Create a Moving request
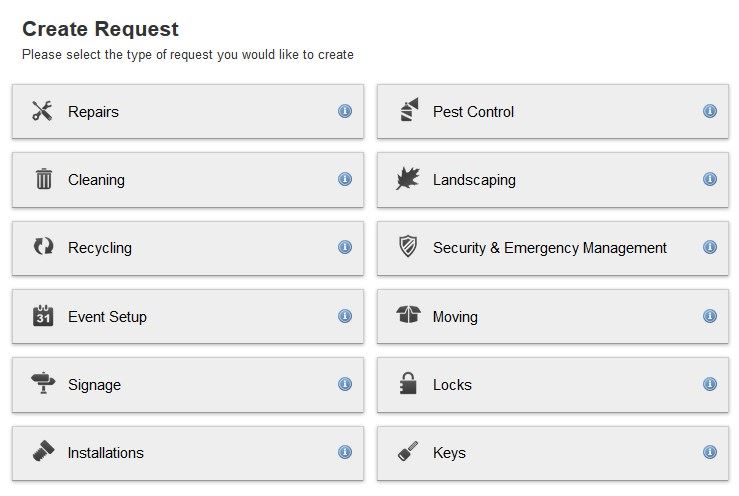Screen dimensions: 739x496 click(x=455, y=317)
